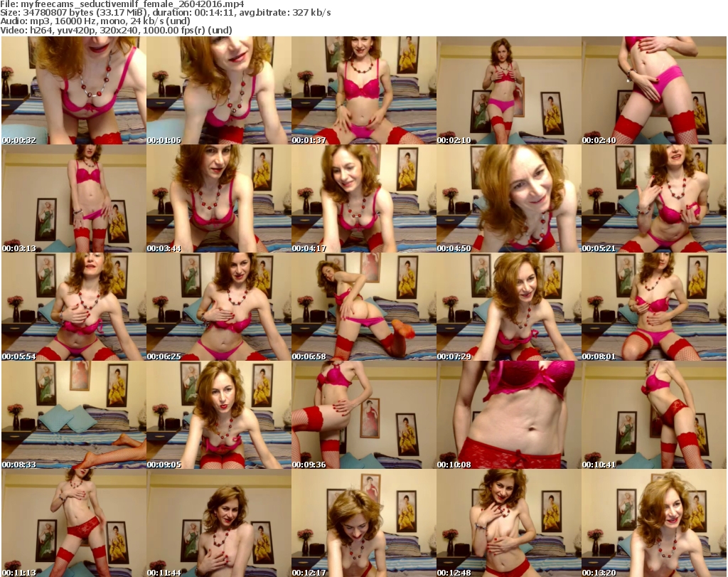This screenshot has height=577, width=728.
Task: Open the thumbnail stamped 00:12:17
Action: coord(363,523)
